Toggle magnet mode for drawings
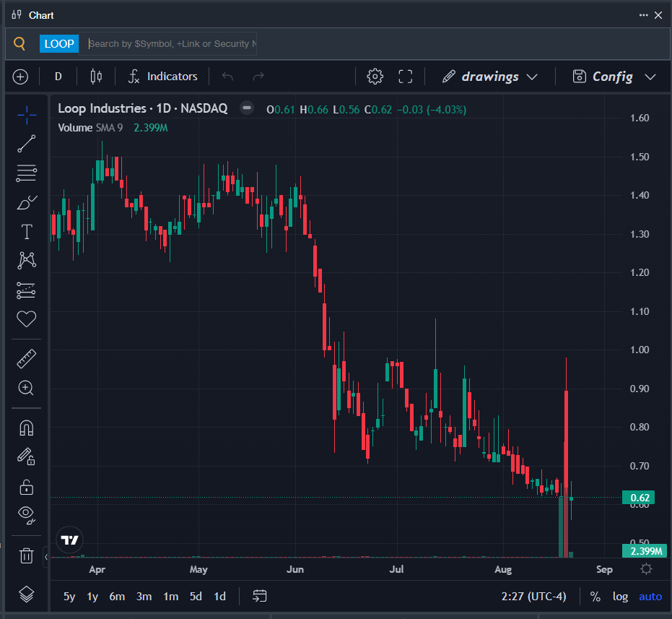 coord(26,428)
